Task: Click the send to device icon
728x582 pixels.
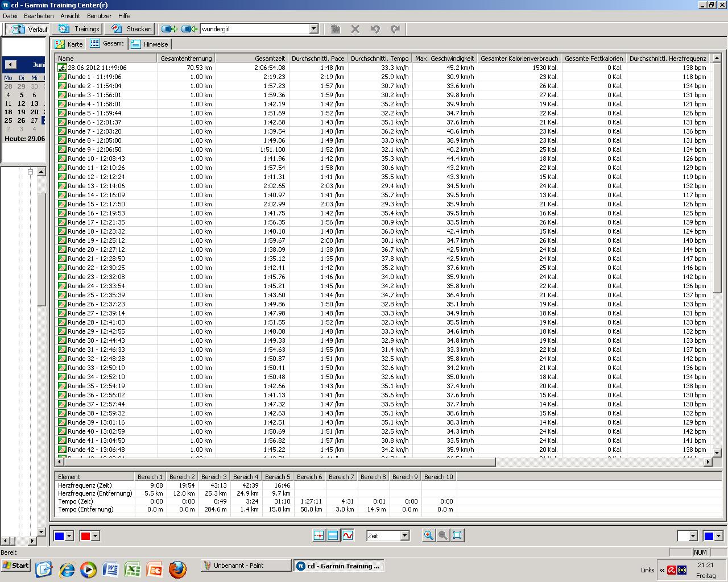Action: pos(169,29)
